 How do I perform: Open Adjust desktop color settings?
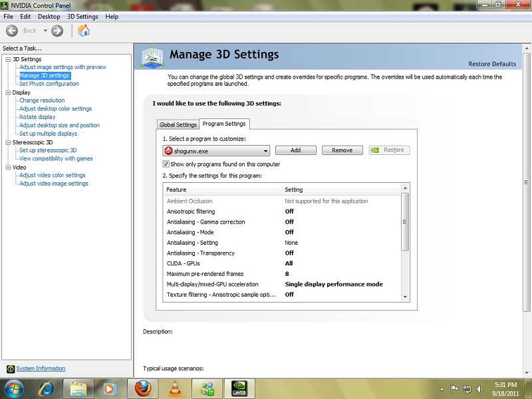[55, 108]
